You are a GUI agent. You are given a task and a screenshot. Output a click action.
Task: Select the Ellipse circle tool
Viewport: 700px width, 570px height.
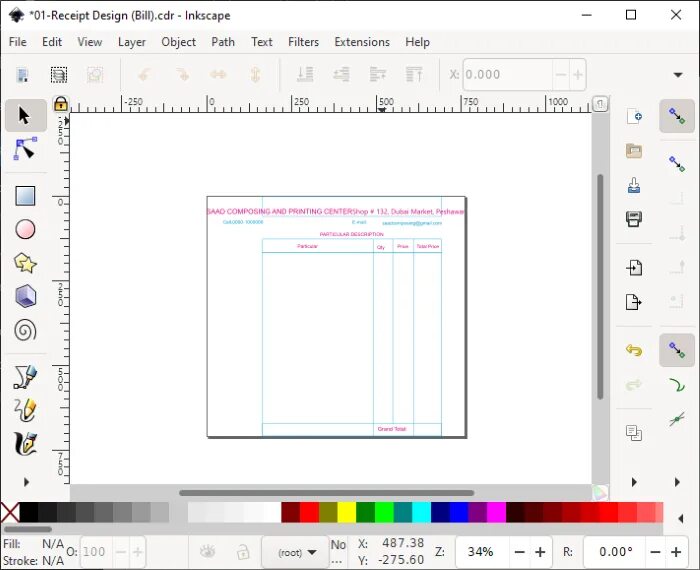pyautogui.click(x=25, y=229)
